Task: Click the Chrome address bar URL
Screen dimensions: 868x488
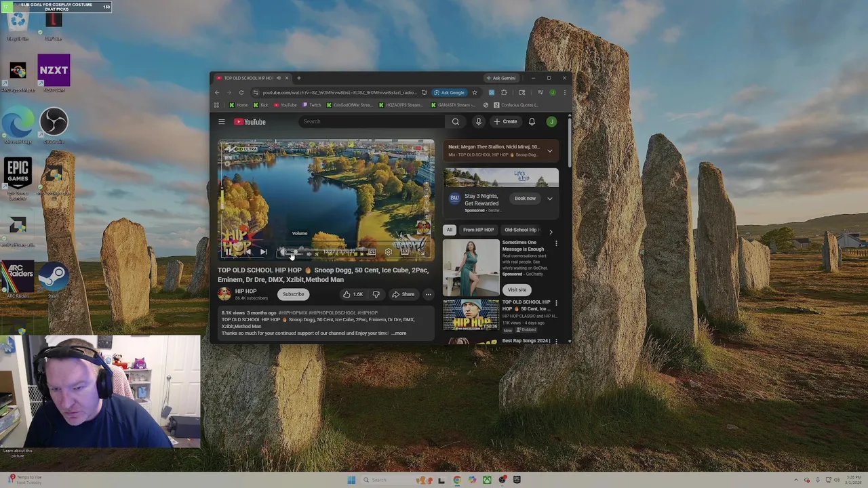Action: click(339, 92)
